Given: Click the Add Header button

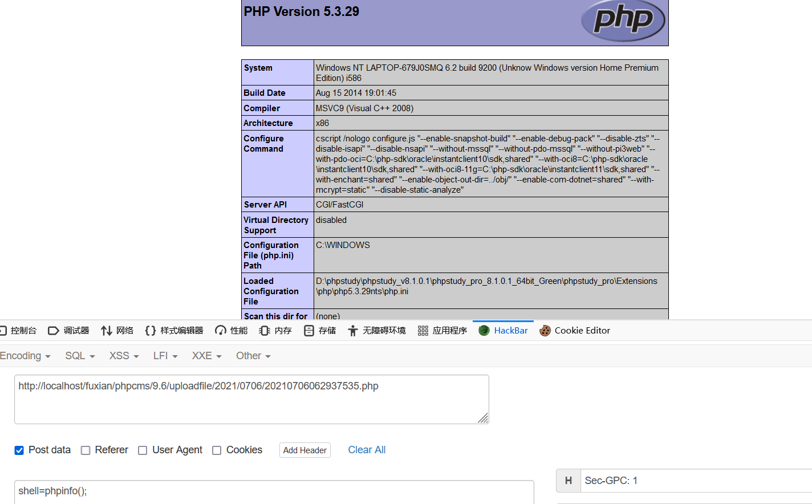Looking at the screenshot, I should 305,450.
